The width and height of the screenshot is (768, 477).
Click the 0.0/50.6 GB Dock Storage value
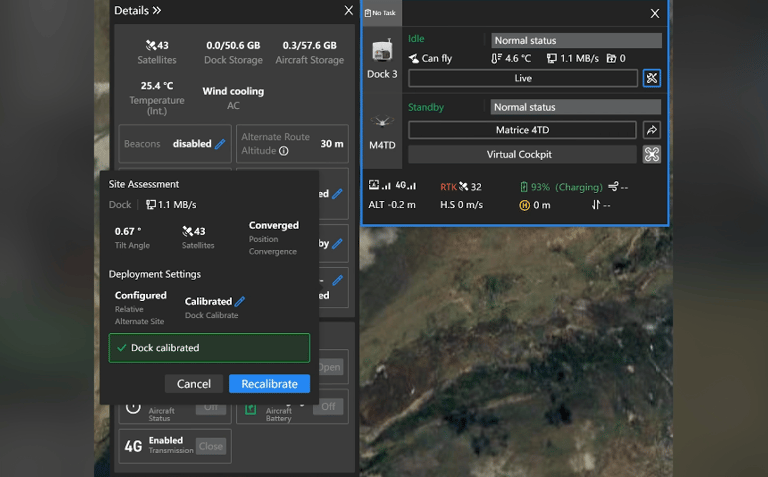click(233, 45)
